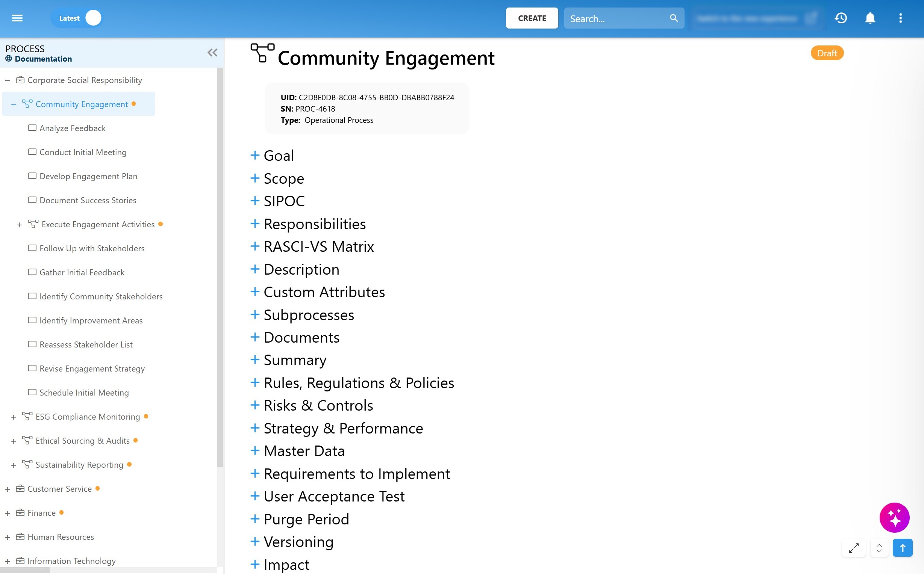924x574 pixels.
Task: Open the AI sparkle assistant button
Action: (894, 518)
